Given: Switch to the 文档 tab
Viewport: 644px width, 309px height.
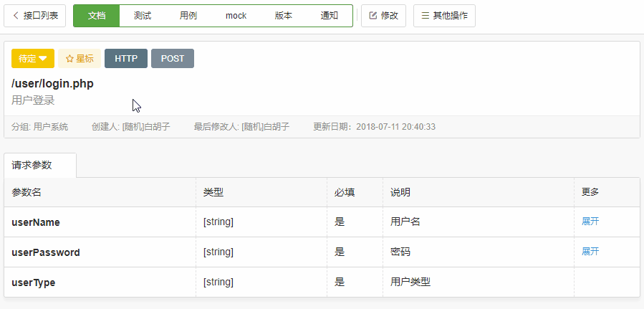Looking at the screenshot, I should [97, 16].
